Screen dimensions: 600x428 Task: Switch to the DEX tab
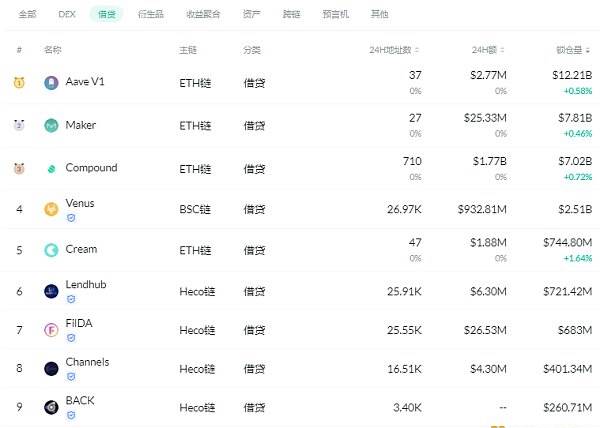pos(67,15)
